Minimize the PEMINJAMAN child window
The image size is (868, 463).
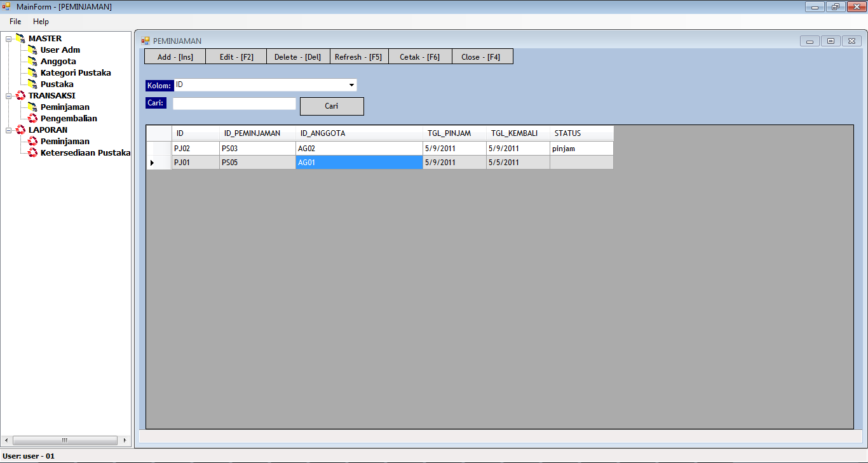810,41
